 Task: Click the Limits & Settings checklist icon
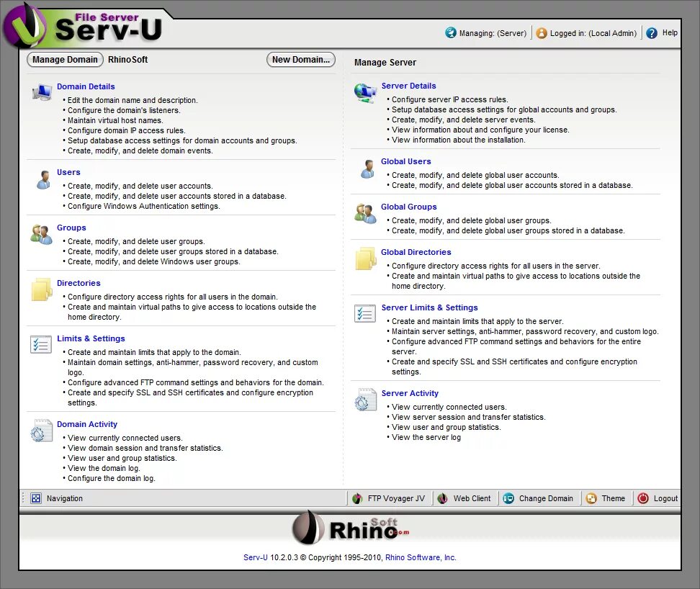pos(41,344)
